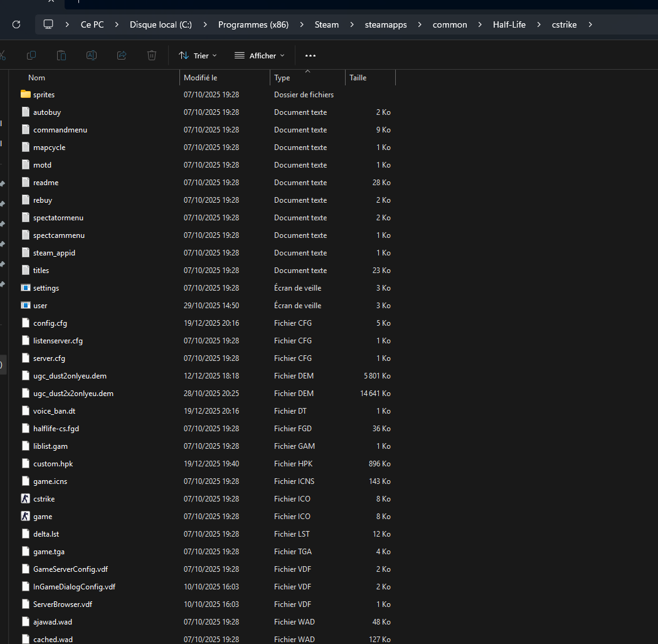Viewport: 658px width, 644px height.
Task: Open the Trier sort dropdown
Action: point(198,55)
